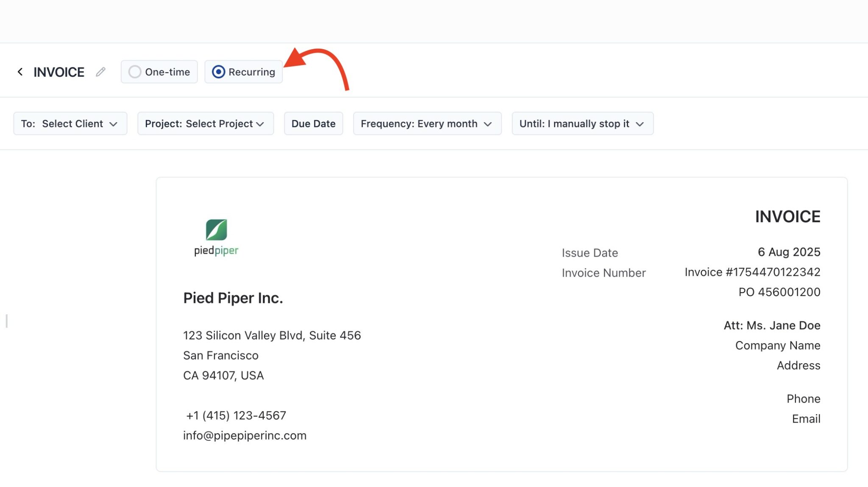Click Invoice #1754470122342 to edit it
The height and width of the screenshot is (487, 868).
[x=752, y=272]
